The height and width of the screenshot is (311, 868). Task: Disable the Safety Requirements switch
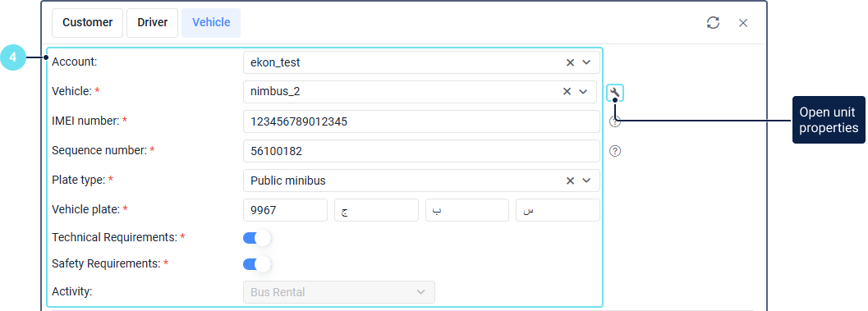(257, 264)
